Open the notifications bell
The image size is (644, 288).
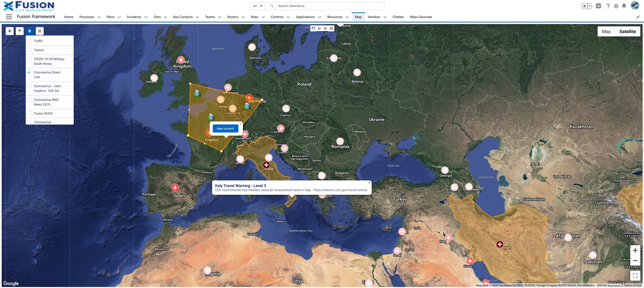(x=624, y=6)
